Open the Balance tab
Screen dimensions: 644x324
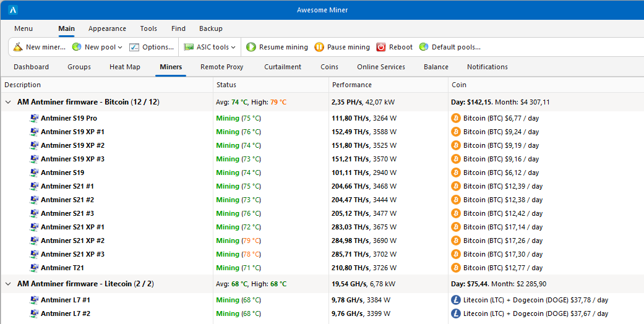tap(436, 67)
